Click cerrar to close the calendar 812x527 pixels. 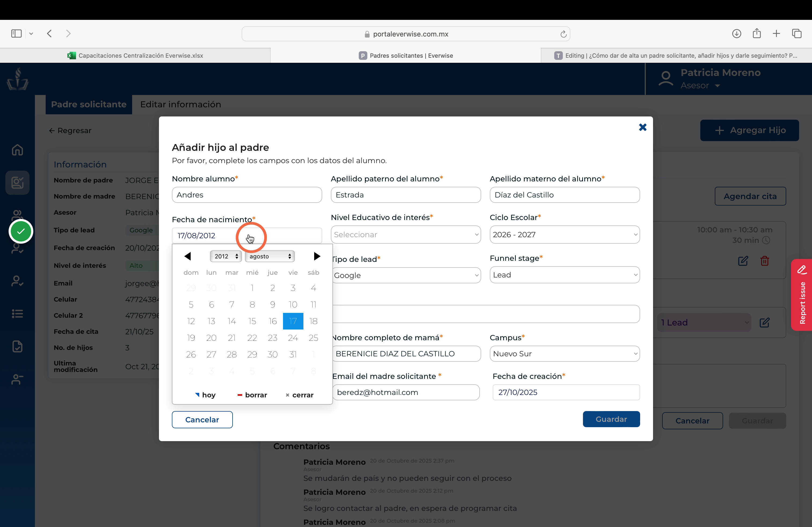(x=299, y=395)
